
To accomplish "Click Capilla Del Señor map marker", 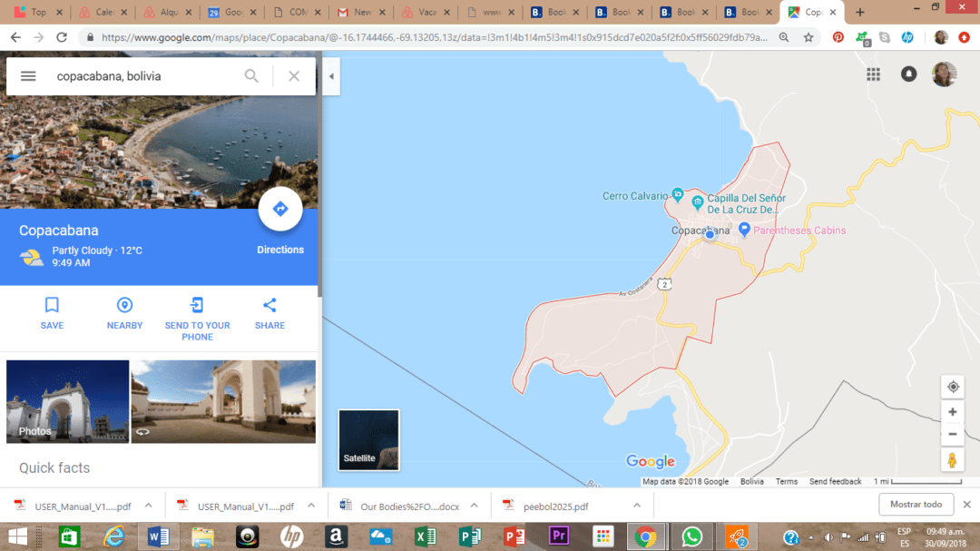I will 698,202.
